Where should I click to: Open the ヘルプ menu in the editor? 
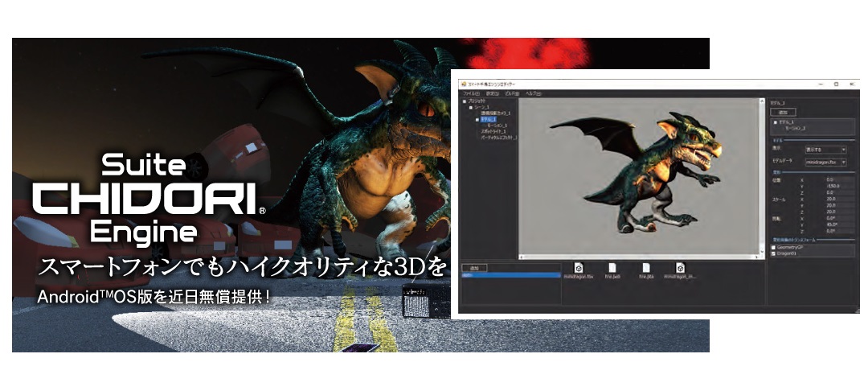pyautogui.click(x=533, y=93)
